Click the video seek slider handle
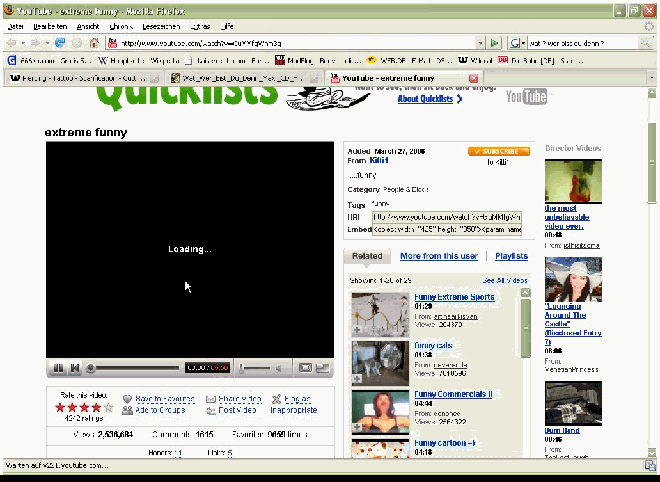The height and width of the screenshot is (482, 660). (x=90, y=368)
